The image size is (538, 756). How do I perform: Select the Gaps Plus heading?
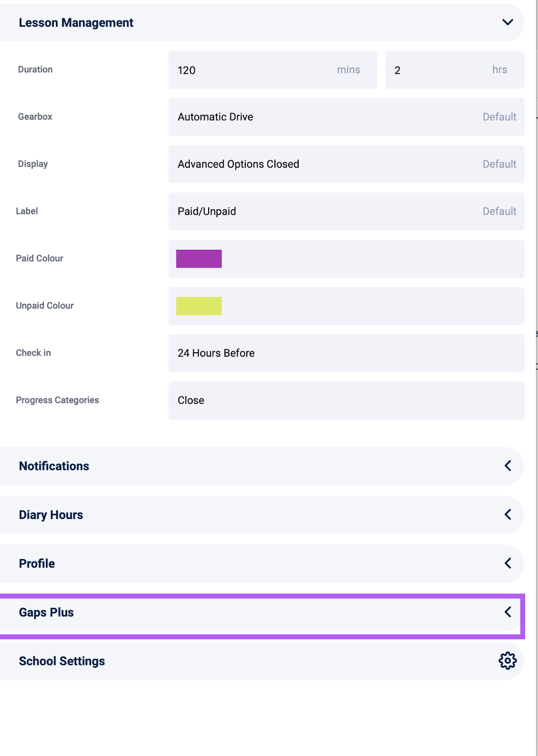46,613
